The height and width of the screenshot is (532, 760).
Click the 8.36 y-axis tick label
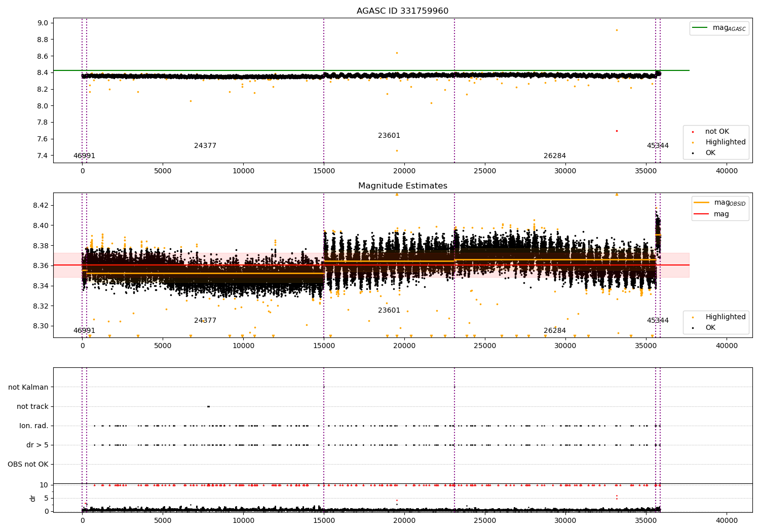click(41, 265)
